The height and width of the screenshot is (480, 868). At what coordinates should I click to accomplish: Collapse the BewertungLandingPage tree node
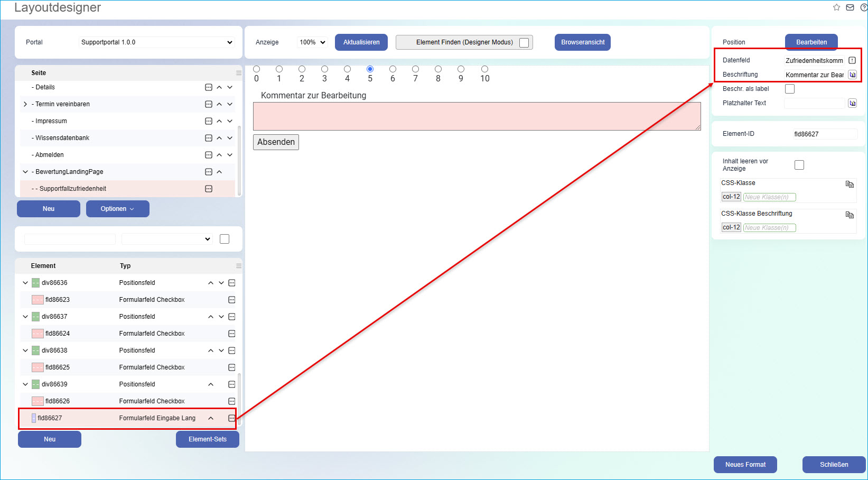click(x=25, y=172)
